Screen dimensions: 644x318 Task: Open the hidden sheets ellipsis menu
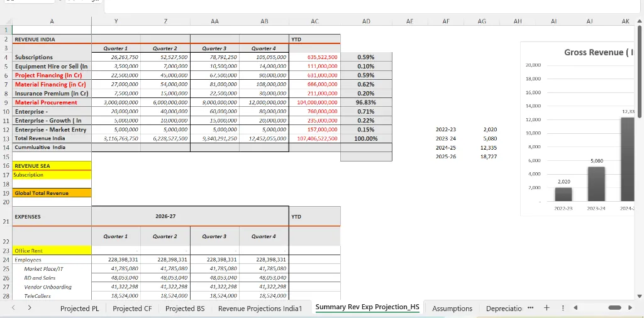(530, 308)
